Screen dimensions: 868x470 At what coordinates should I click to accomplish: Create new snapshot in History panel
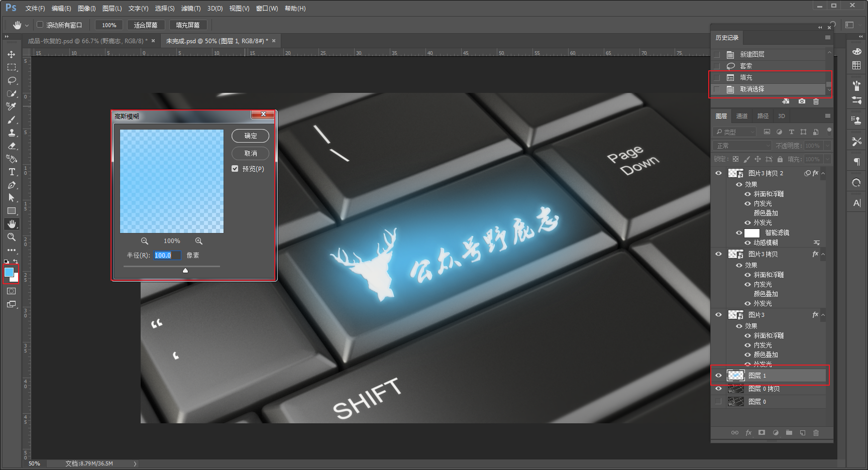802,101
